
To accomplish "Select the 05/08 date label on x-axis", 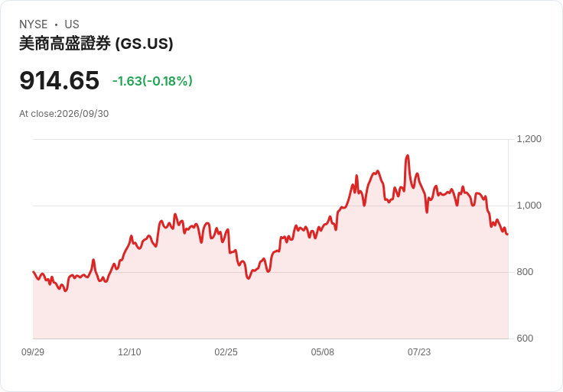I will point(323,352).
